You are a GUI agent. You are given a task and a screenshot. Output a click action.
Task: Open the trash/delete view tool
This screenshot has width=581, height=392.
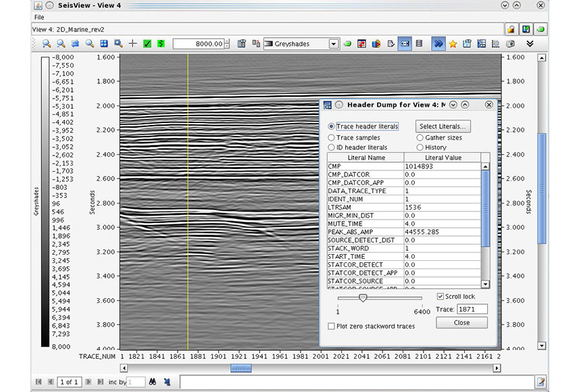pyautogui.click(x=242, y=43)
